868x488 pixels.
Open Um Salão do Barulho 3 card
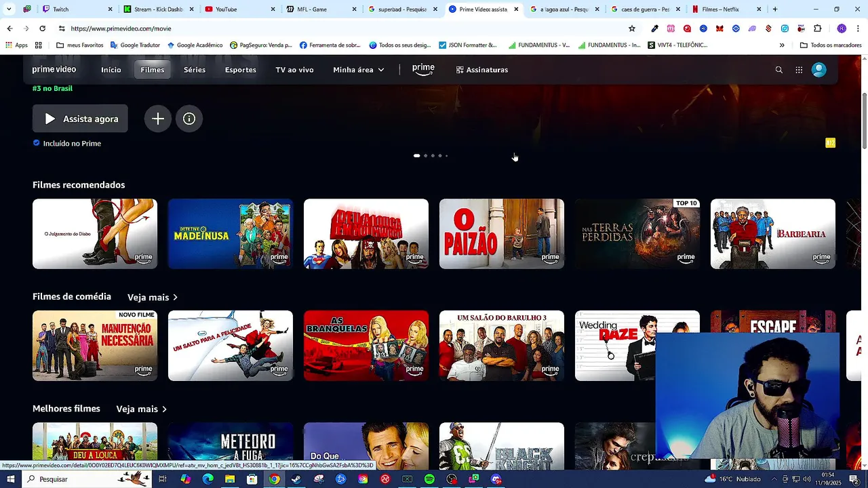(x=502, y=346)
